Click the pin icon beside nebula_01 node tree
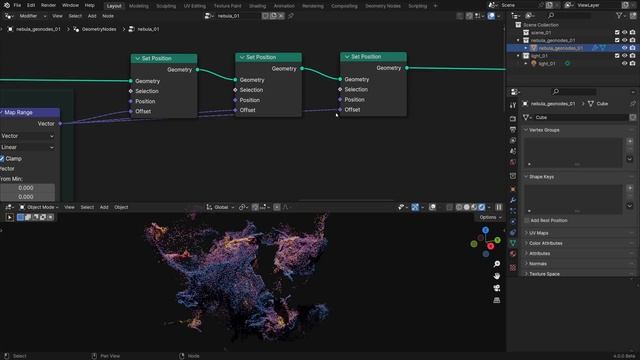 (x=291, y=16)
